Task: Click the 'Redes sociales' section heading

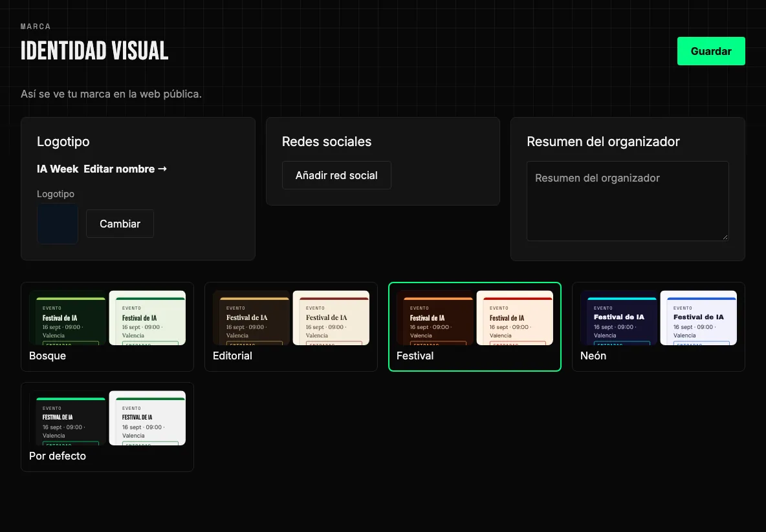Action: coord(326,142)
